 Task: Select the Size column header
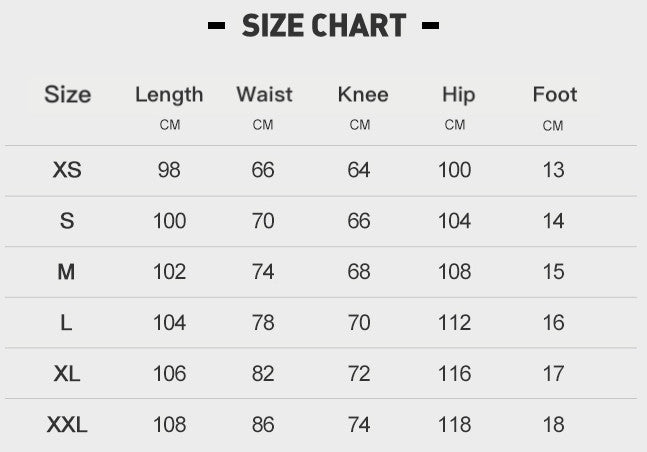tap(67, 95)
